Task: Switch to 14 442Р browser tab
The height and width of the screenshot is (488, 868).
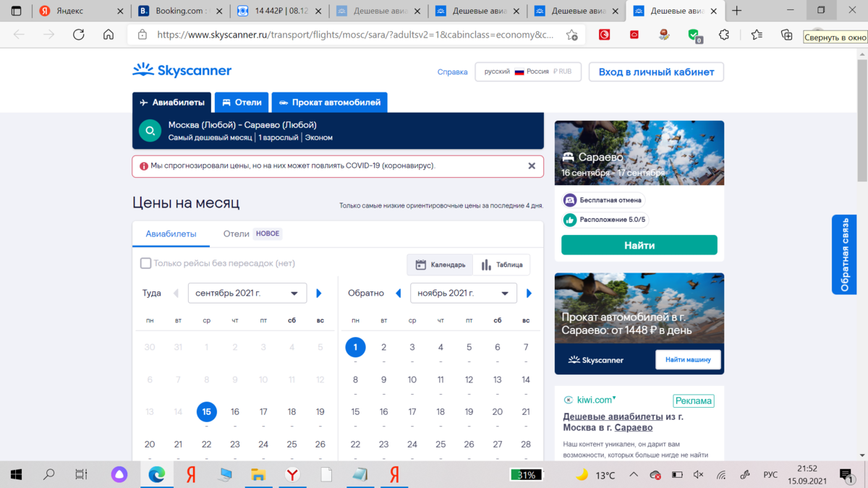Action: (x=278, y=11)
